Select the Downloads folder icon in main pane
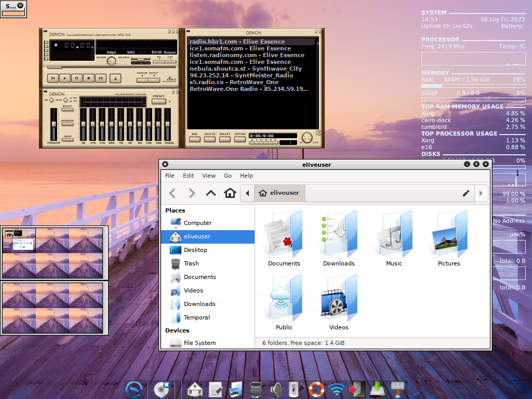This screenshot has height=399, width=532. pos(339,238)
